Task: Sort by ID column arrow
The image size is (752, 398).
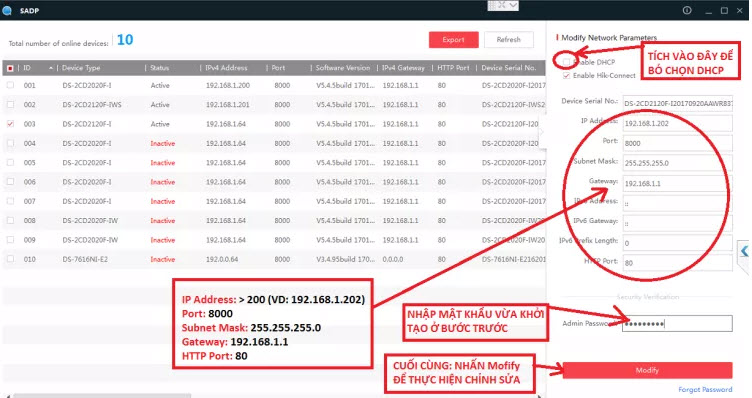Action: coord(51,68)
